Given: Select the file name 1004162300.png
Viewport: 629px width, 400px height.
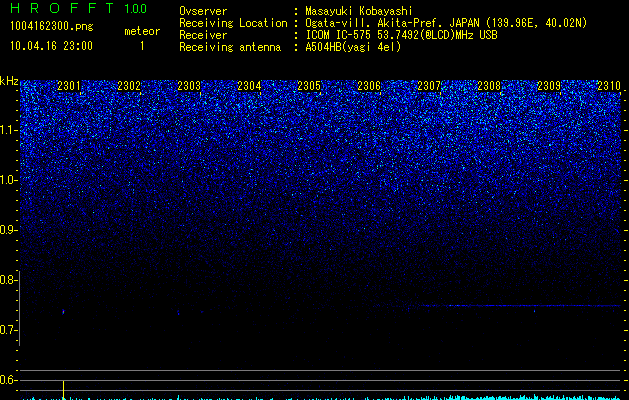Looking at the screenshot, I should point(52,27).
